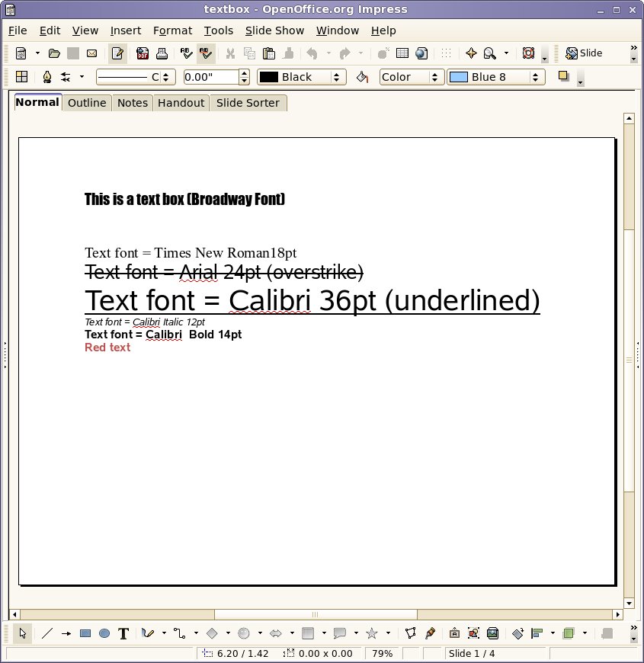Click the vertical scrollbar down arrow

pyautogui.click(x=629, y=604)
